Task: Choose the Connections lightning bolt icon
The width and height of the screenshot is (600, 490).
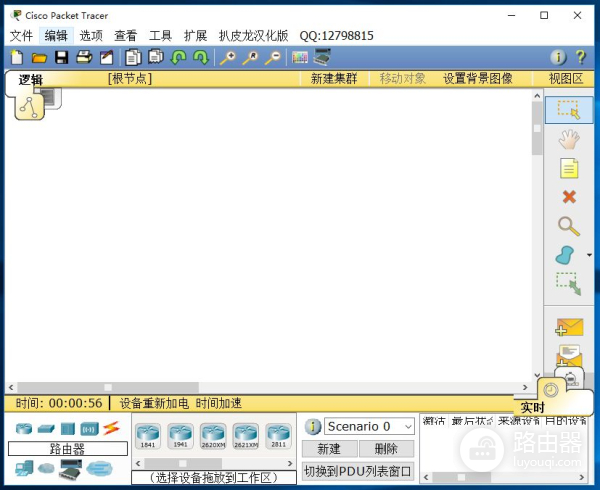Action: tap(111, 428)
